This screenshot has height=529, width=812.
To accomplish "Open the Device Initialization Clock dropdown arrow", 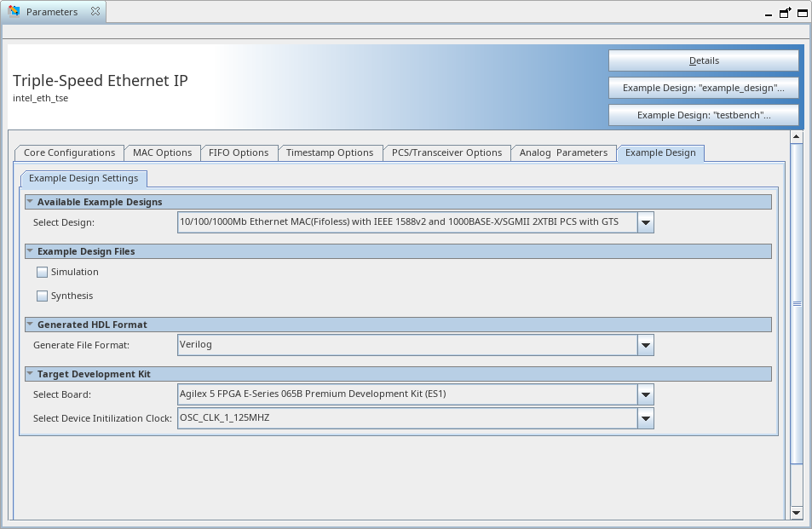I will pos(645,419).
